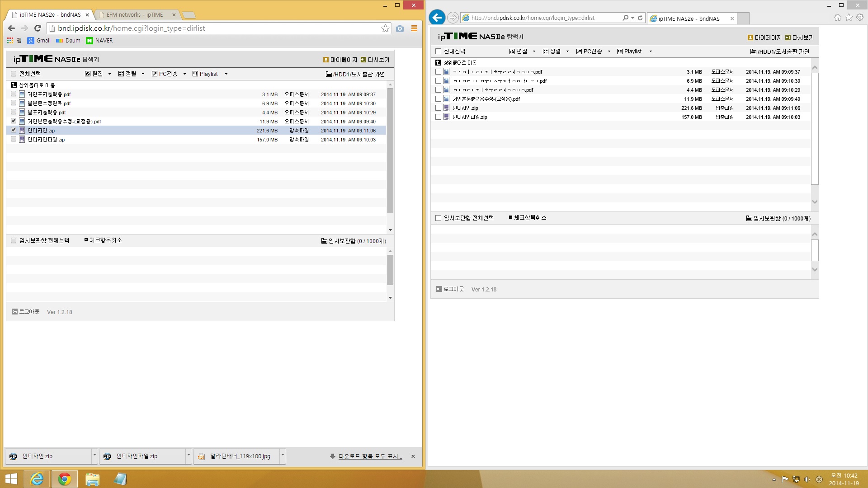
Task: Expand the 인디자인.zip download item arrow
Action: 94,456
